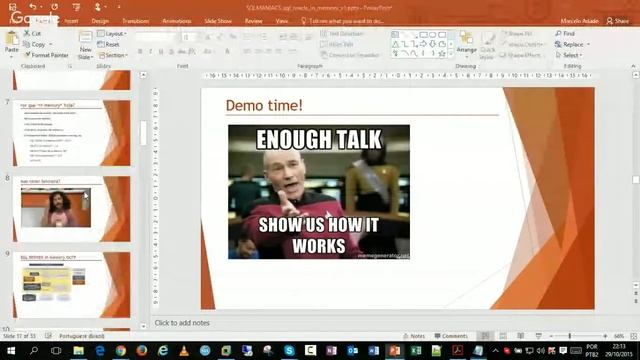
Task: Open VLC from the taskbar
Action: (184, 351)
